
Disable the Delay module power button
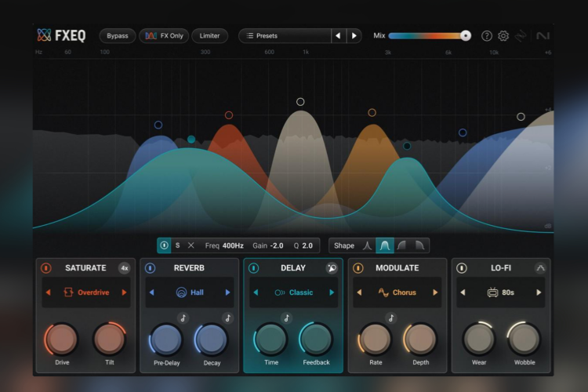pyautogui.click(x=253, y=268)
